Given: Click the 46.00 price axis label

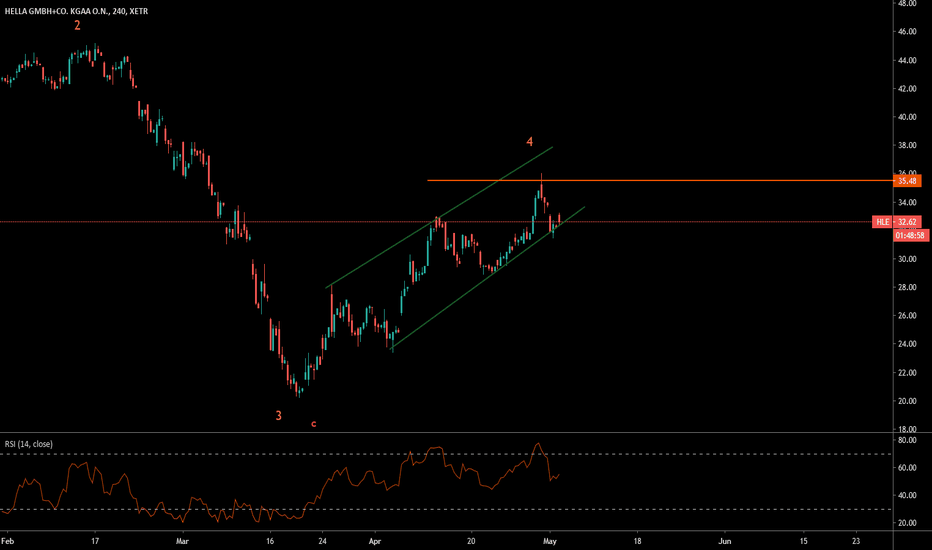Looking at the screenshot, I should pos(907,32).
